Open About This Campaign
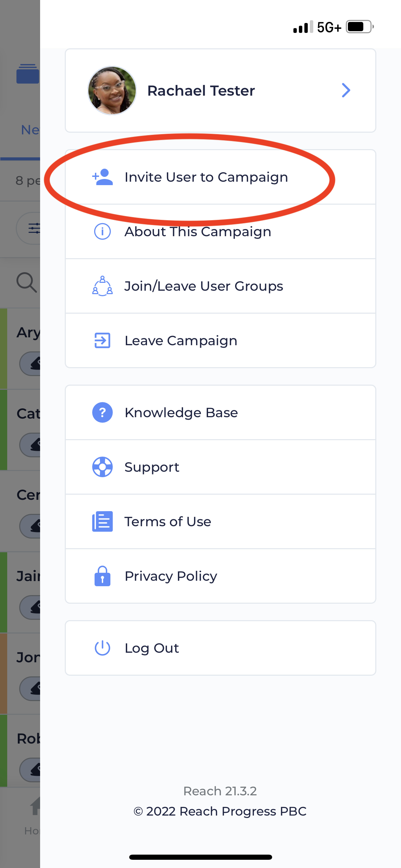This screenshot has width=401, height=868. tap(198, 231)
